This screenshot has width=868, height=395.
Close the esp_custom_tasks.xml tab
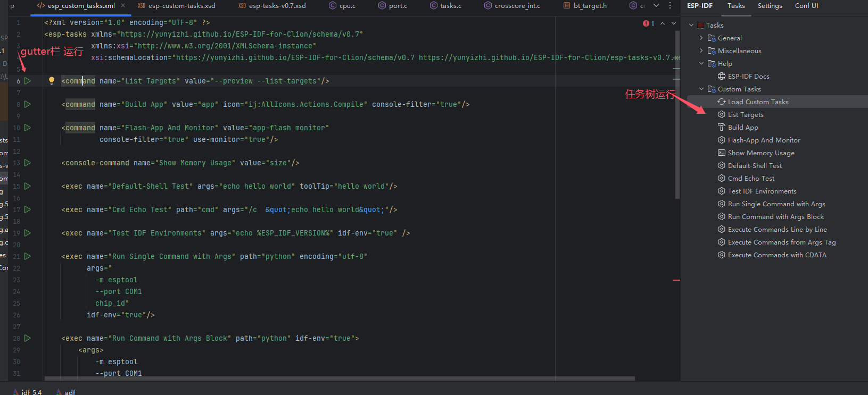123,6
